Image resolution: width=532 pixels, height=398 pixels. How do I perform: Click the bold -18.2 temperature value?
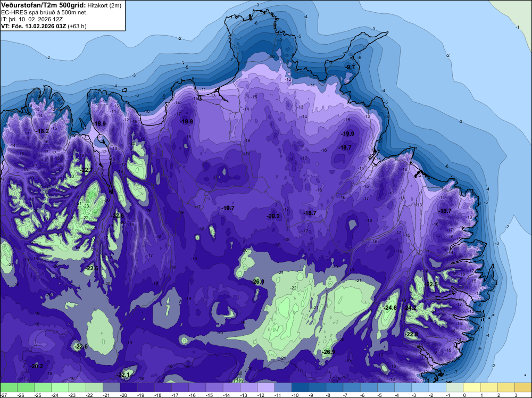pyautogui.click(x=43, y=131)
